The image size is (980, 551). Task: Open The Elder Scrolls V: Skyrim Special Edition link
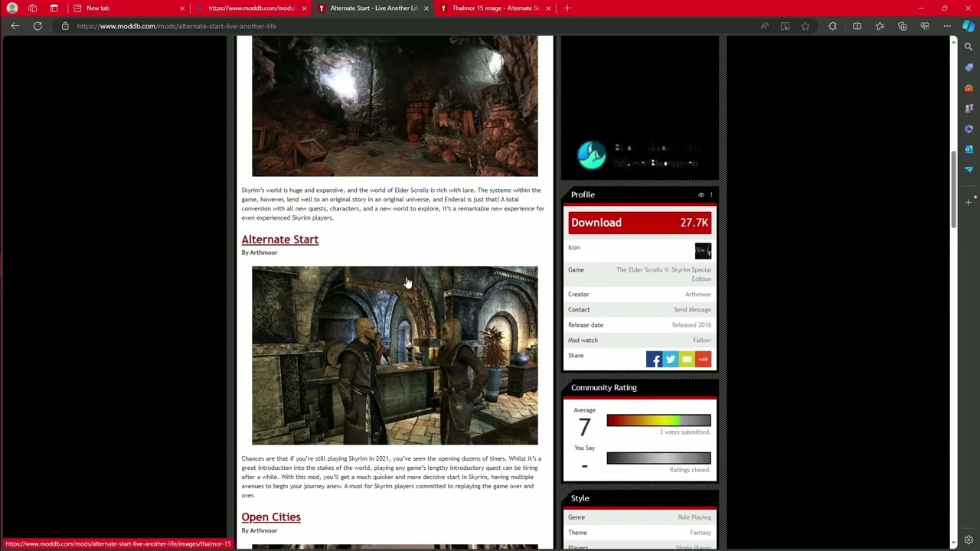(x=663, y=274)
